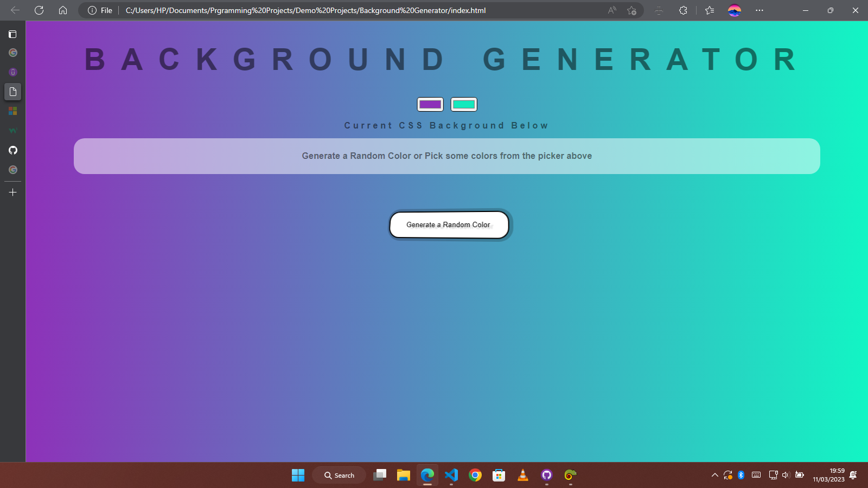Refresh the page with the reload icon
The width and height of the screenshot is (868, 488).
(39, 10)
